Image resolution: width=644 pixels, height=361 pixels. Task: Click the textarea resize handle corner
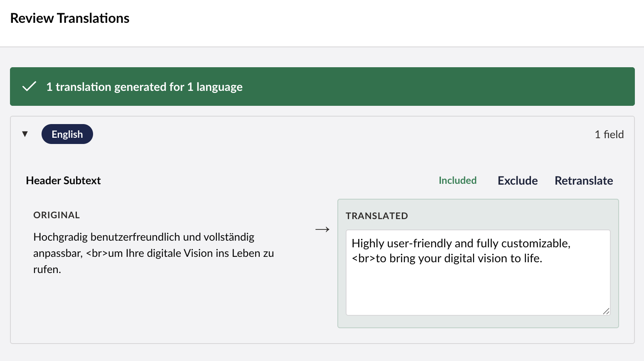[x=606, y=311]
